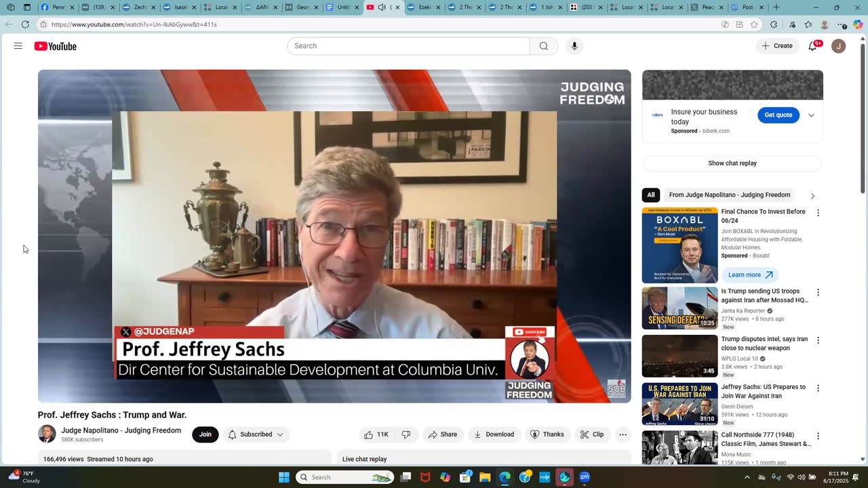The image size is (868, 488).
Task: Add page to browser favorites star
Action: pyautogui.click(x=754, y=24)
